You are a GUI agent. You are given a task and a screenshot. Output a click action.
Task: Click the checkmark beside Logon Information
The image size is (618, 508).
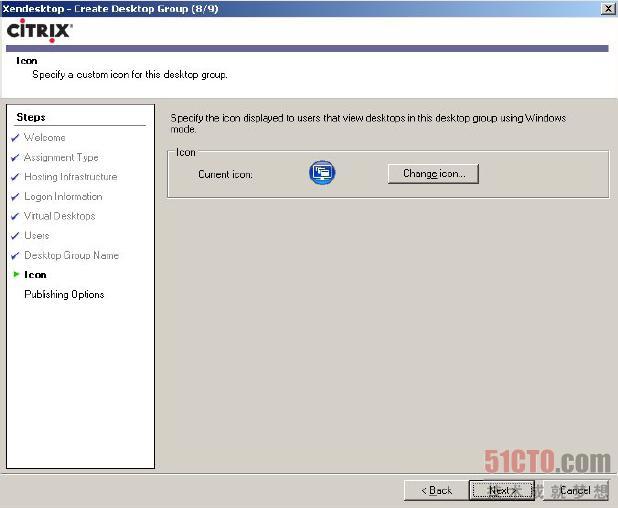point(15,196)
